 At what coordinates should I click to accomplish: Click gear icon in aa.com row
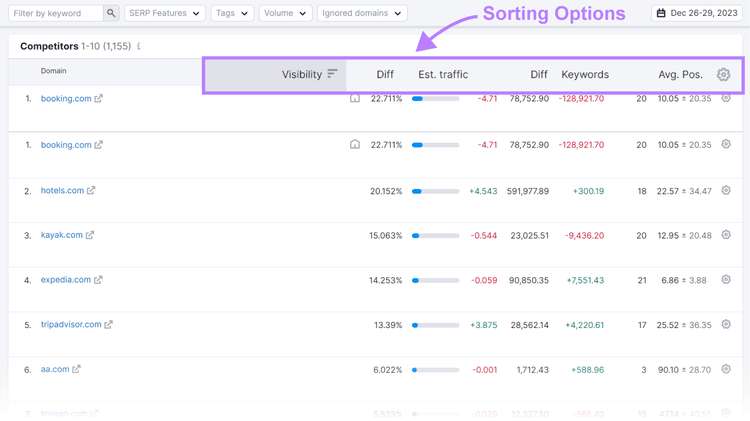pyautogui.click(x=726, y=369)
